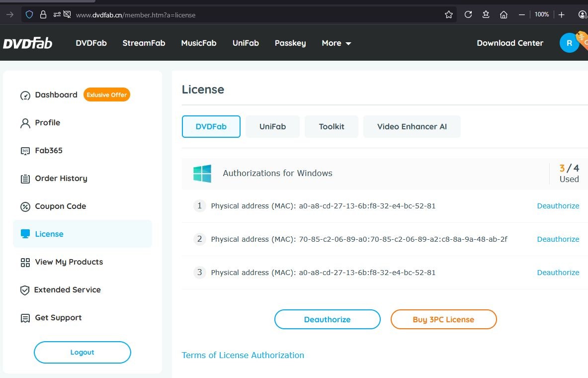588x378 pixels.
Task: Click the License monitor icon
Action: pos(25,234)
